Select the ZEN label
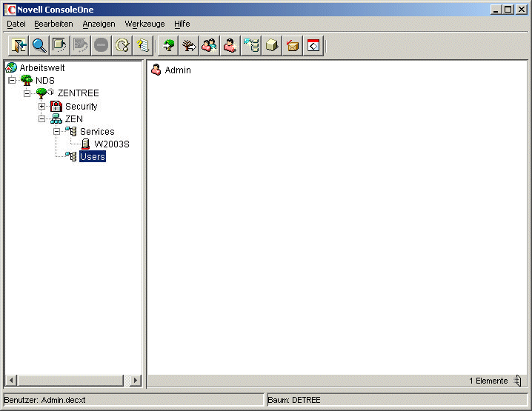532x411 pixels. click(73, 118)
